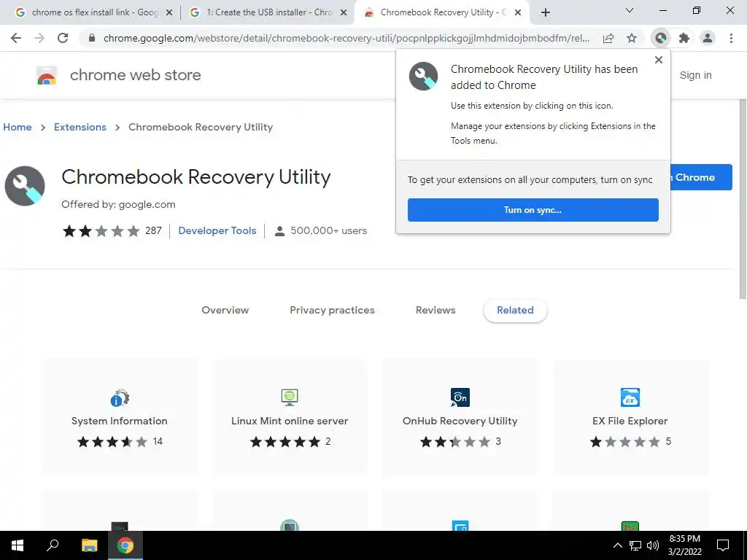747x560 pixels.
Task: Open a new tab with plus button
Action: tap(546, 13)
